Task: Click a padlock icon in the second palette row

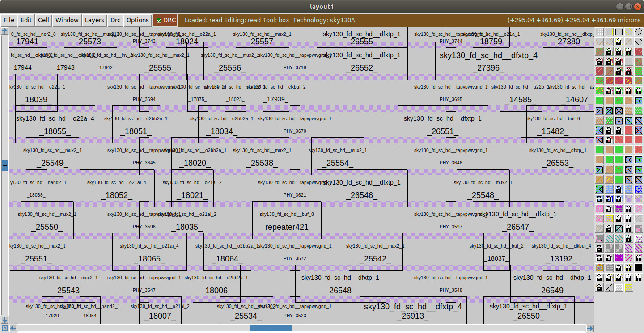Action: 619,42
